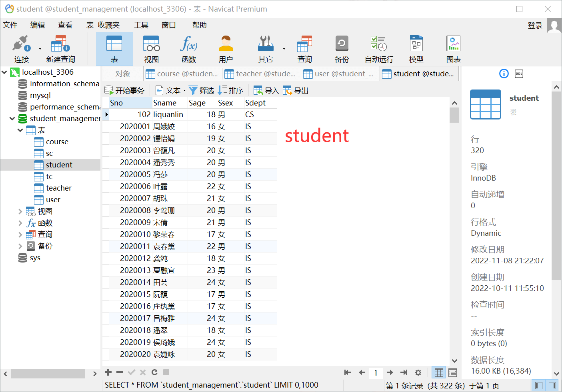This screenshot has width=562, height=392.
Task: Open the 新建查询 (New Query) tool
Action: point(59,48)
